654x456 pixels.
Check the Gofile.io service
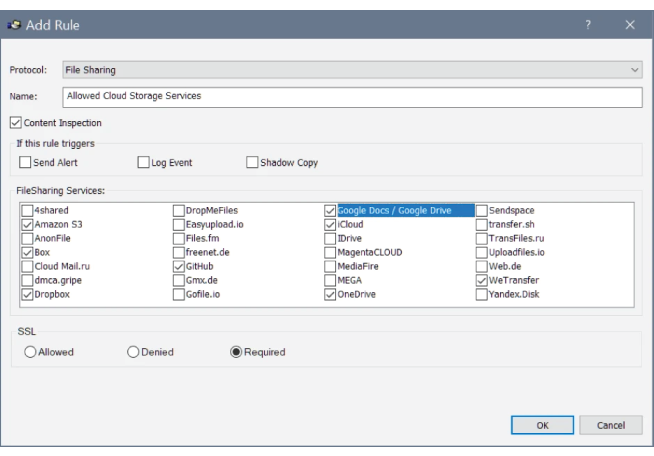(x=179, y=294)
